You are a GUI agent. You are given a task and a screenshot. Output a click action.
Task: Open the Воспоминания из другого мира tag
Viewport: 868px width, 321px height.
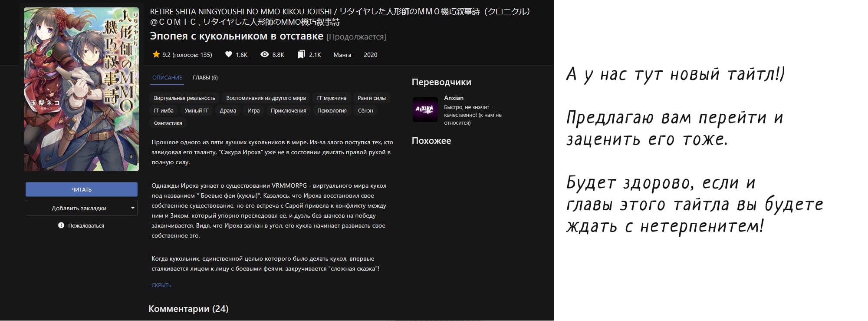pyautogui.click(x=266, y=98)
